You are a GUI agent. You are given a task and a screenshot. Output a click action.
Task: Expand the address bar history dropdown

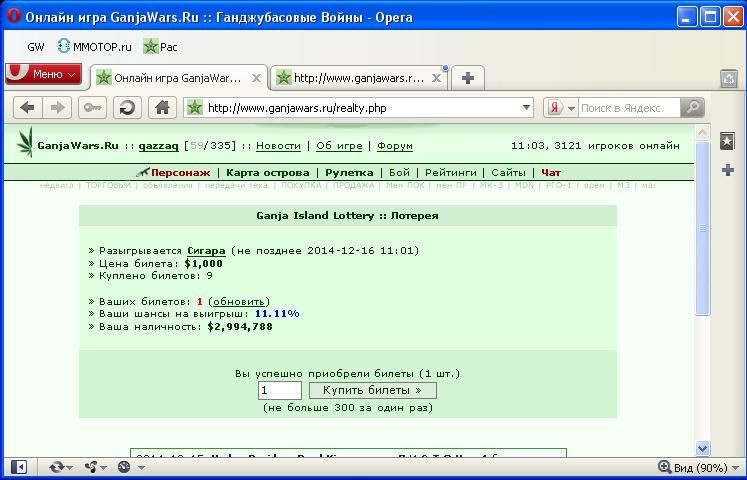(x=526, y=108)
